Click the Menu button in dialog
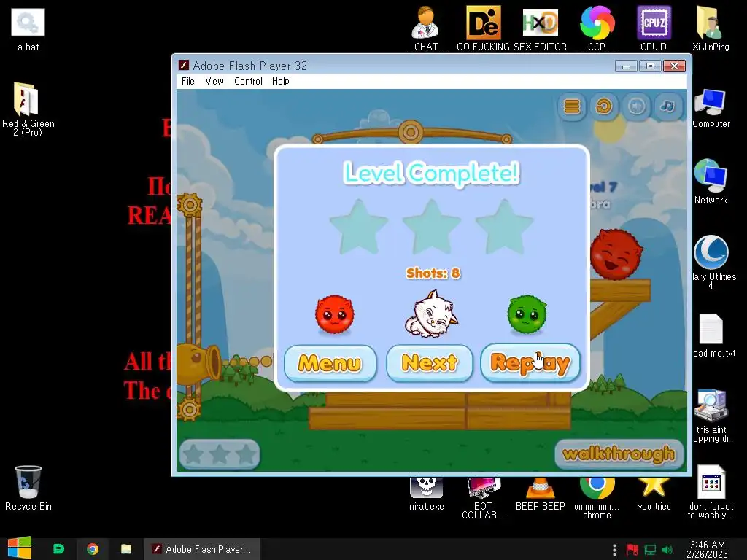The height and width of the screenshot is (560, 747). (330, 363)
